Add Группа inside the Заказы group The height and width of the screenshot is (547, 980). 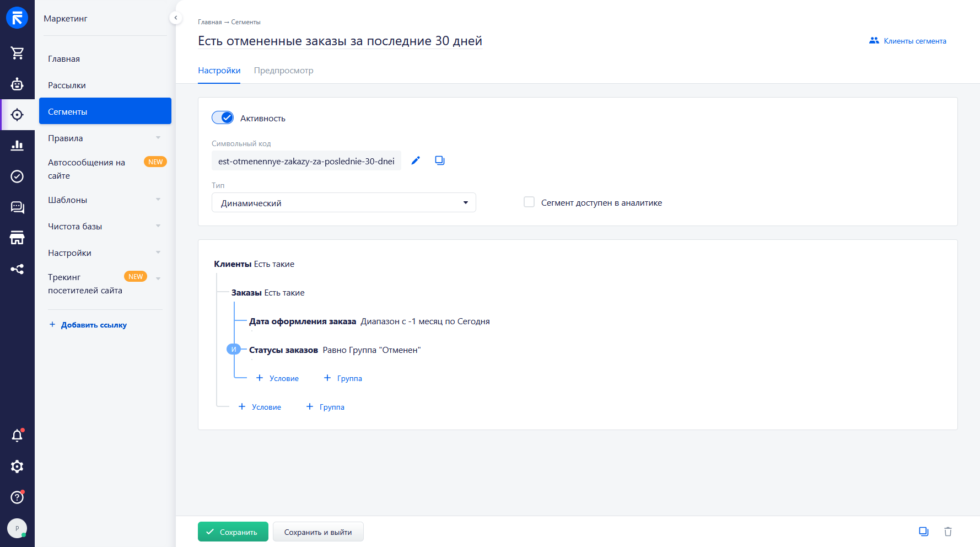tap(343, 378)
